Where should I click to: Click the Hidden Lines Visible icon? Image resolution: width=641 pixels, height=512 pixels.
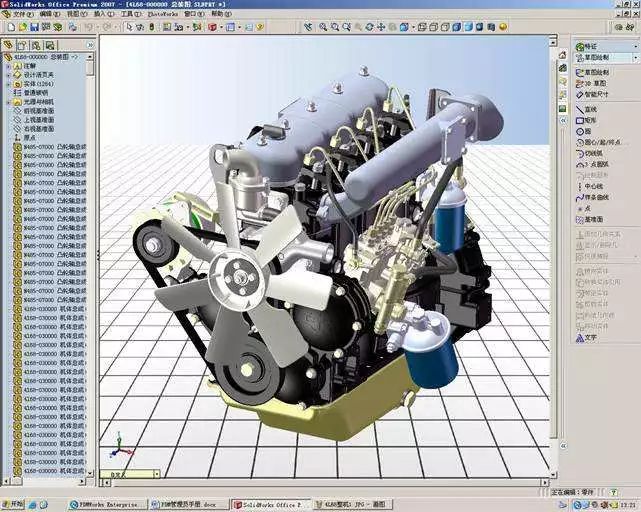pyautogui.click(x=434, y=27)
